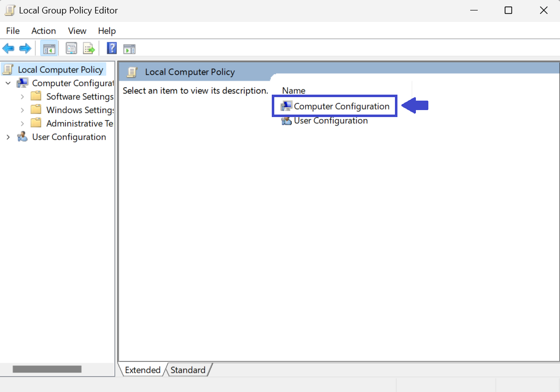The image size is (560, 392).
Task: Switch to the Extended tab
Action: (143, 370)
